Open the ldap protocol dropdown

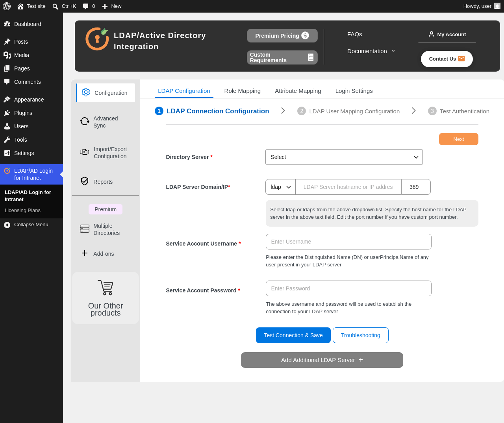point(280,187)
